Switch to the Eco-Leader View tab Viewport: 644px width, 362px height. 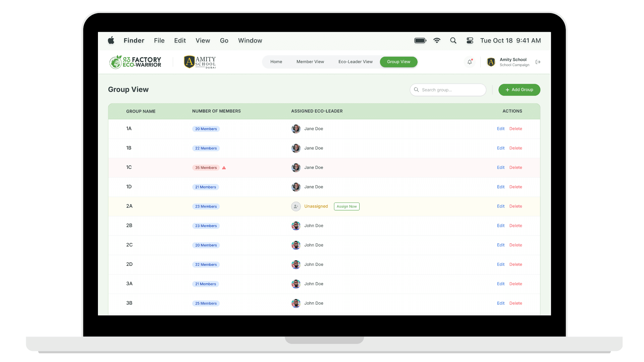click(x=355, y=62)
